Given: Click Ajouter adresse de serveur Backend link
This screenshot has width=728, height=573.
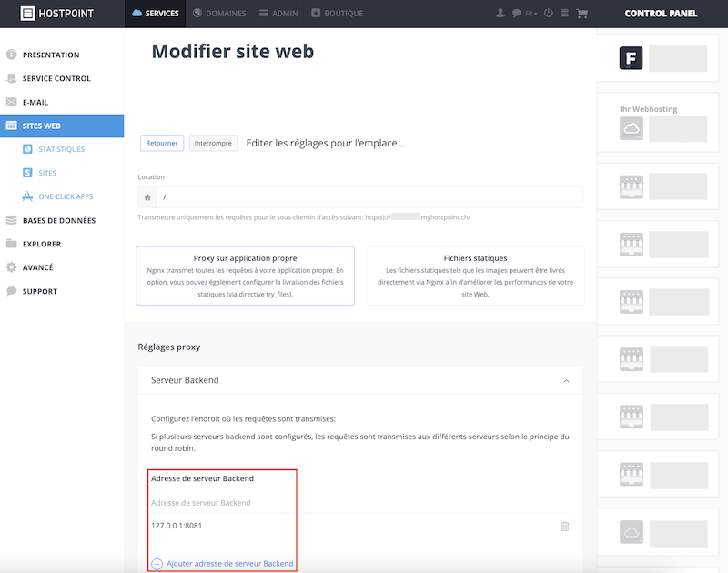Looking at the screenshot, I should tap(230, 563).
